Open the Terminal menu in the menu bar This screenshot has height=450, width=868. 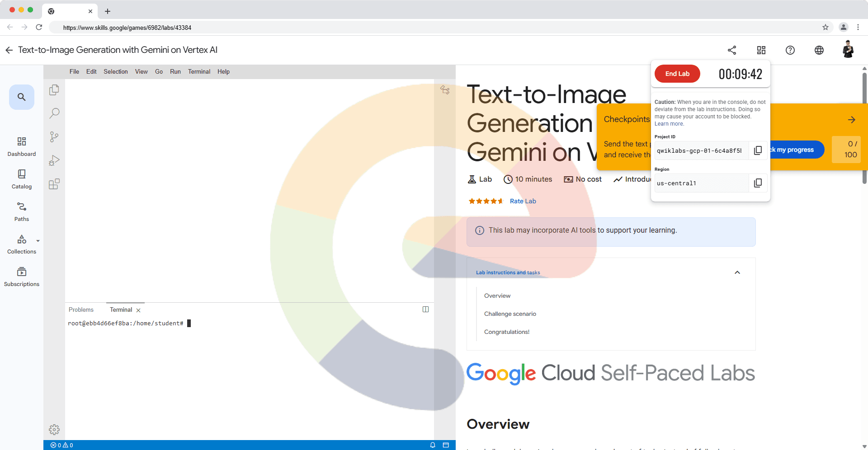pos(199,71)
